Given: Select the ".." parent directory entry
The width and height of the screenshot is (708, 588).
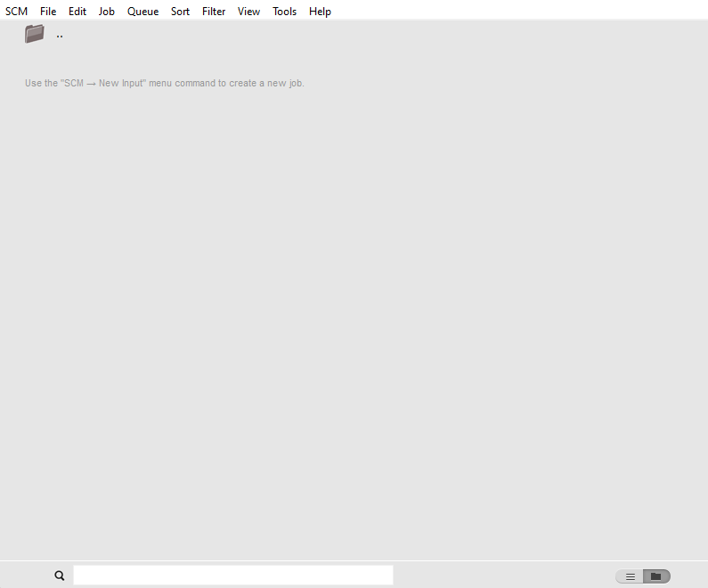Looking at the screenshot, I should pyautogui.click(x=60, y=36).
